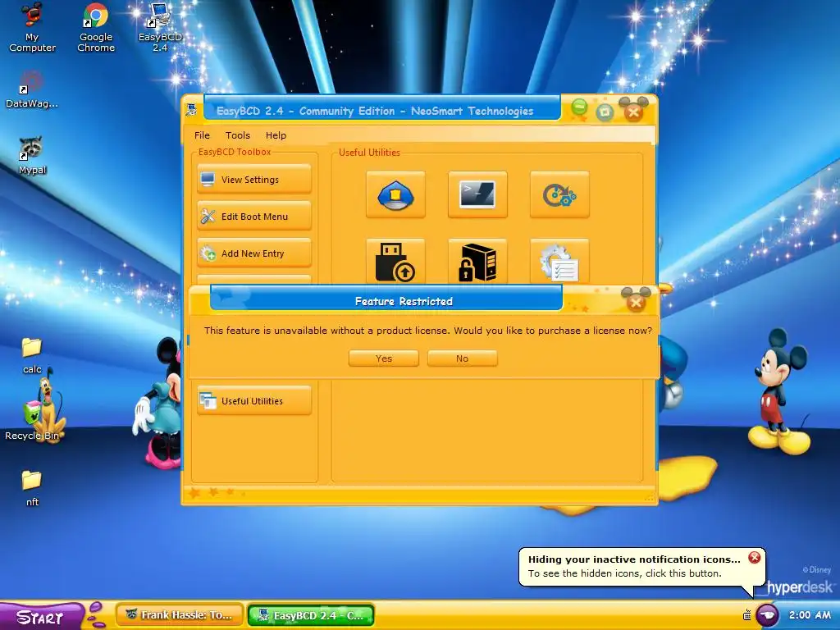Close the Feature Restricted dialog

[x=636, y=302]
